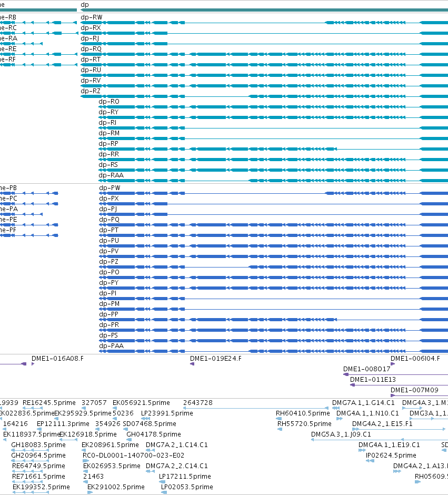Select the dp-PAA protein label
The image size is (448, 495).
(112, 345)
